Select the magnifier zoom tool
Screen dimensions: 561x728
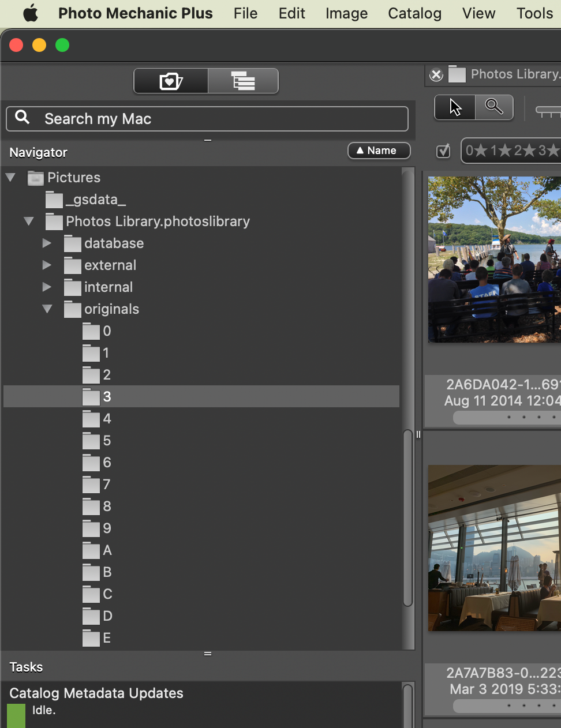[x=494, y=107]
